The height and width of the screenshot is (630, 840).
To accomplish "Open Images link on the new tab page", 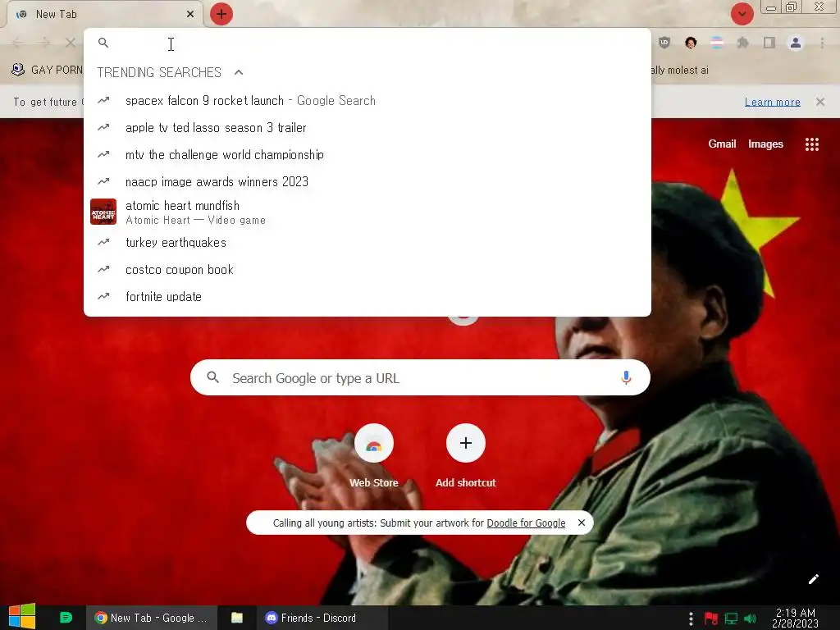I will (765, 144).
